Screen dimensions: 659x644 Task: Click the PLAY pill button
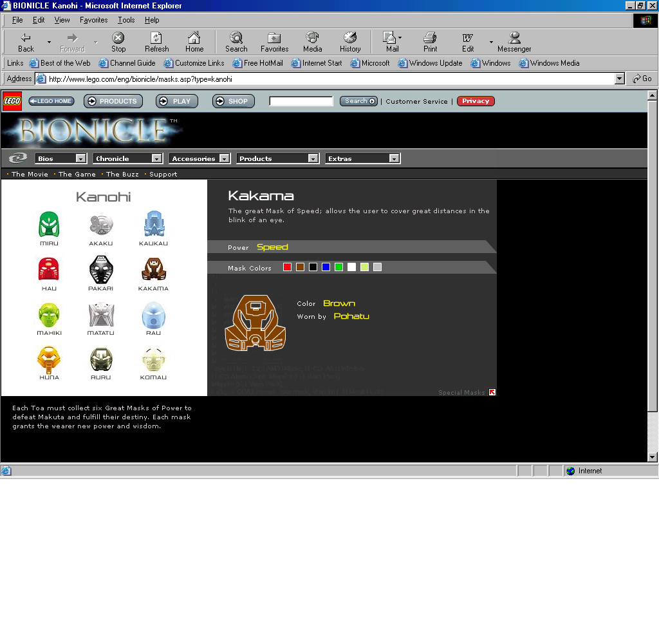point(176,101)
